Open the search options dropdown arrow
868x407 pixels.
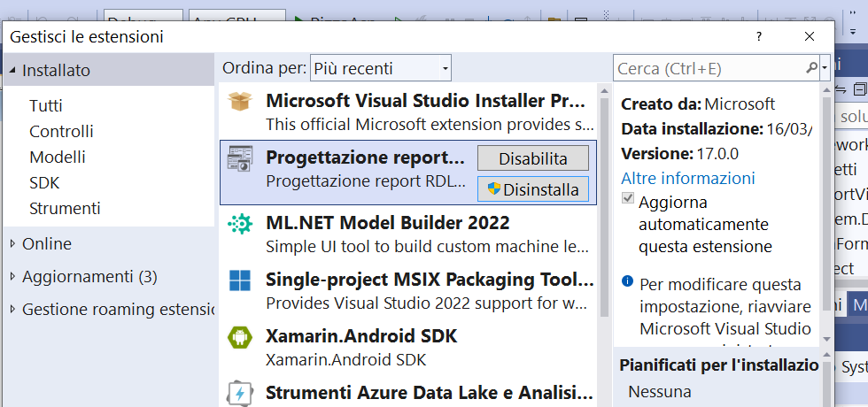[825, 68]
